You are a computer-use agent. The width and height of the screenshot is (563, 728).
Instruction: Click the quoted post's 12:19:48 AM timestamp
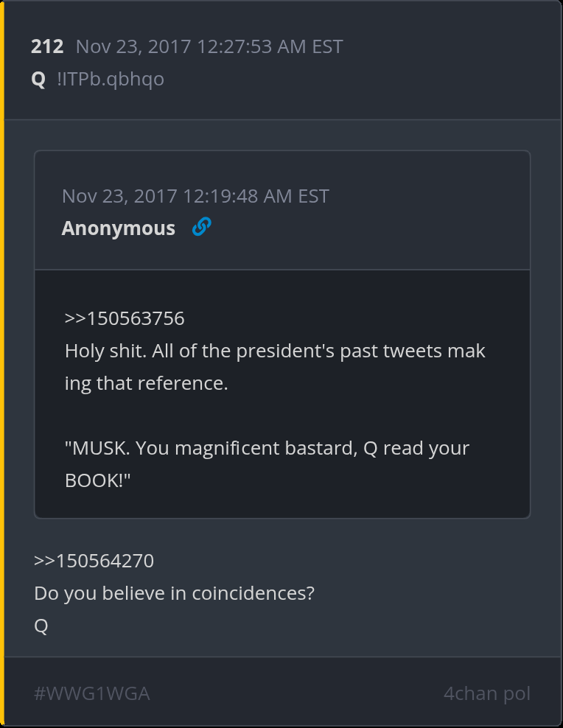[x=195, y=196]
